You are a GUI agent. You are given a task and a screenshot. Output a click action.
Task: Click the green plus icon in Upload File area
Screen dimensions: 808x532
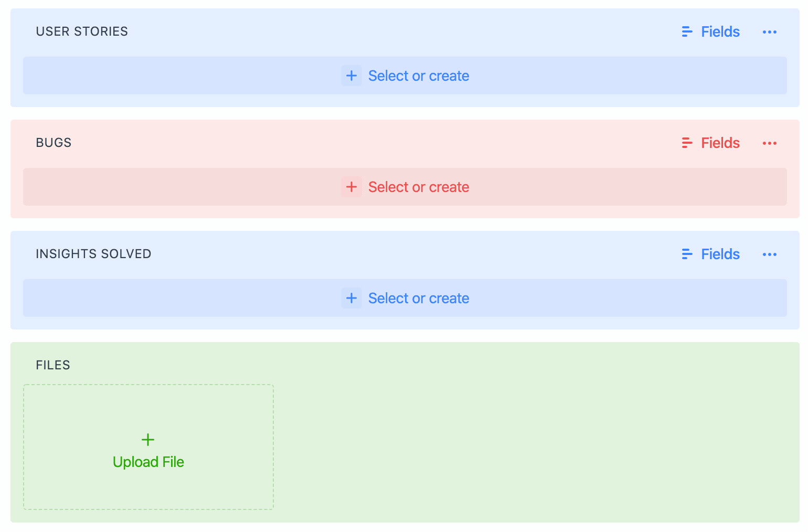[x=148, y=440]
